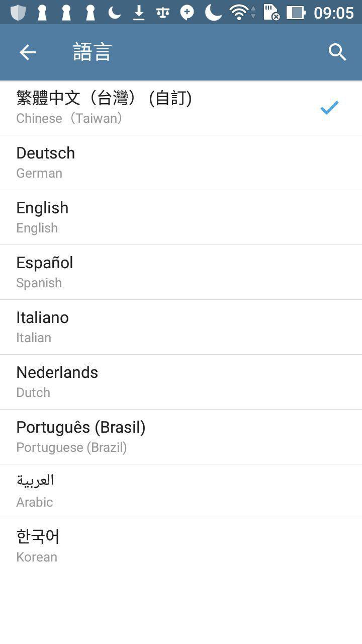362x644 pixels.
Task: Tap the speech bubble plus status icon
Action: [x=187, y=12]
